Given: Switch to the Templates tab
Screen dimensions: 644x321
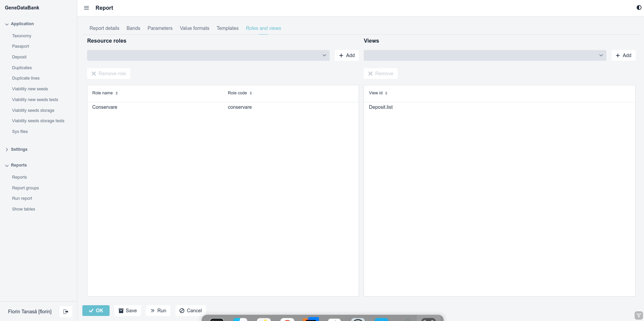Looking at the screenshot, I should click(228, 28).
